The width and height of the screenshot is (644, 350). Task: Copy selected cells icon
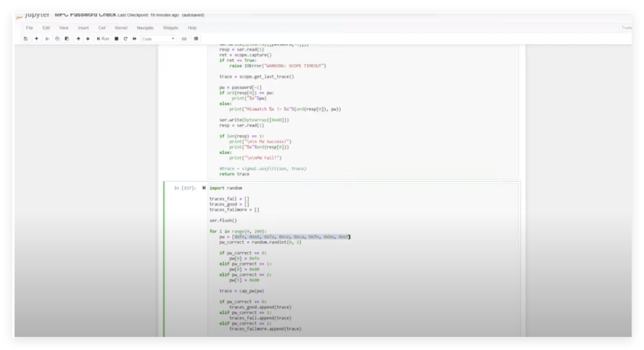point(57,39)
